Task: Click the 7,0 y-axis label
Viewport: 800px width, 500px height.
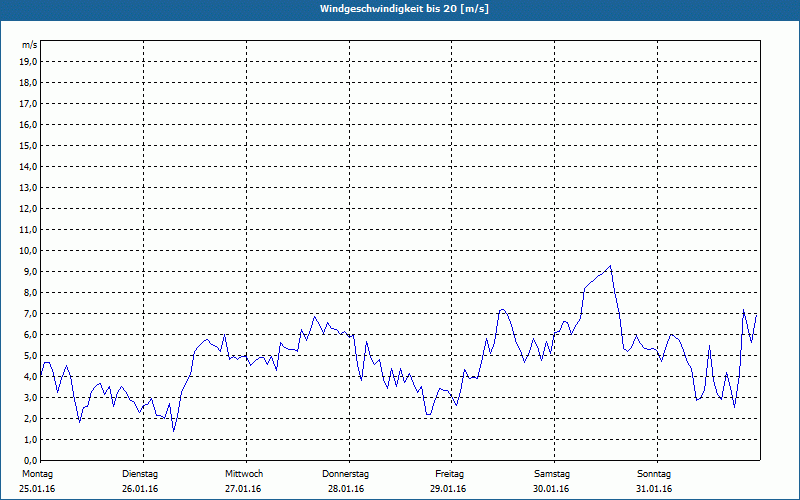Action: [30, 313]
